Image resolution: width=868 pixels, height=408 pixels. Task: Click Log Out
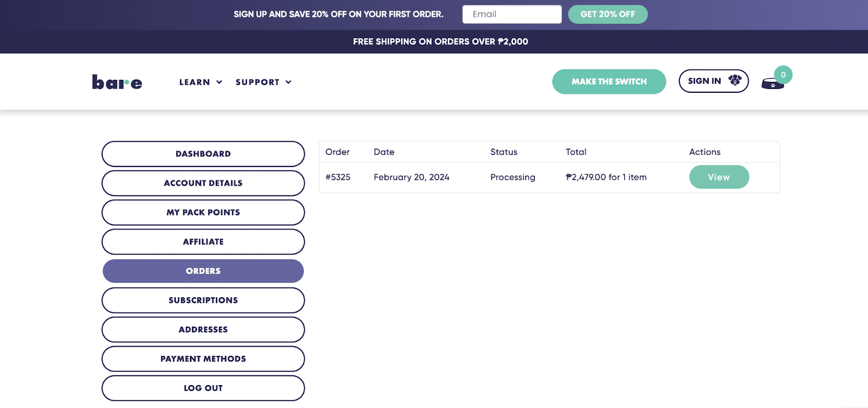(x=203, y=388)
